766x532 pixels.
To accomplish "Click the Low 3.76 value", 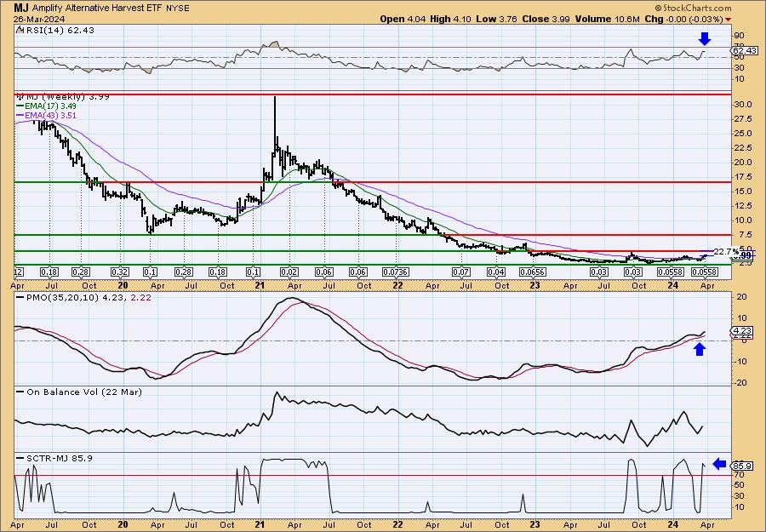I will 496,19.
